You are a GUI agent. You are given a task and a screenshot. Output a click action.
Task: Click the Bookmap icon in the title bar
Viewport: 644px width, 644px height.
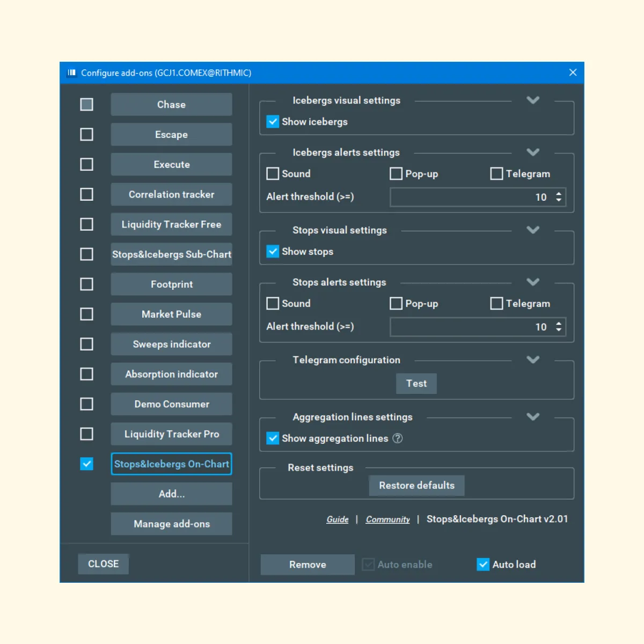(x=71, y=73)
